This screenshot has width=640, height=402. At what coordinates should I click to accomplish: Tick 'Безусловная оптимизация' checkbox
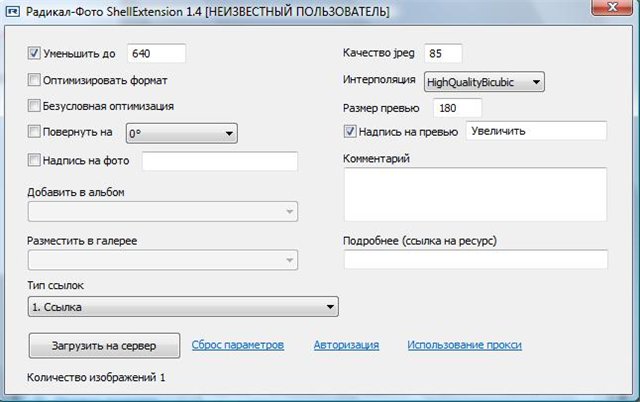click(x=34, y=106)
